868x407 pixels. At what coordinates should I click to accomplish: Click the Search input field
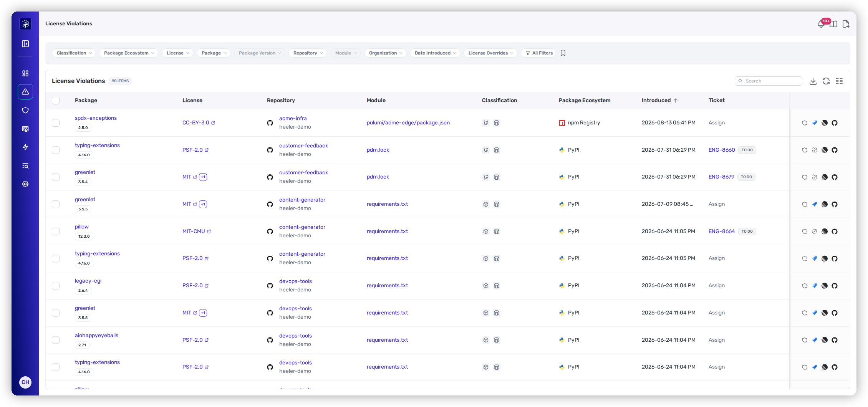pos(769,81)
